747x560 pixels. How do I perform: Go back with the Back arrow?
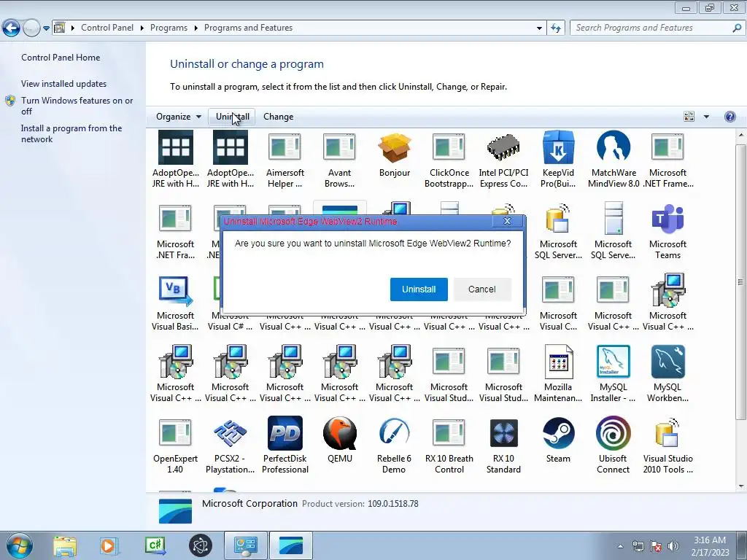(x=12, y=28)
